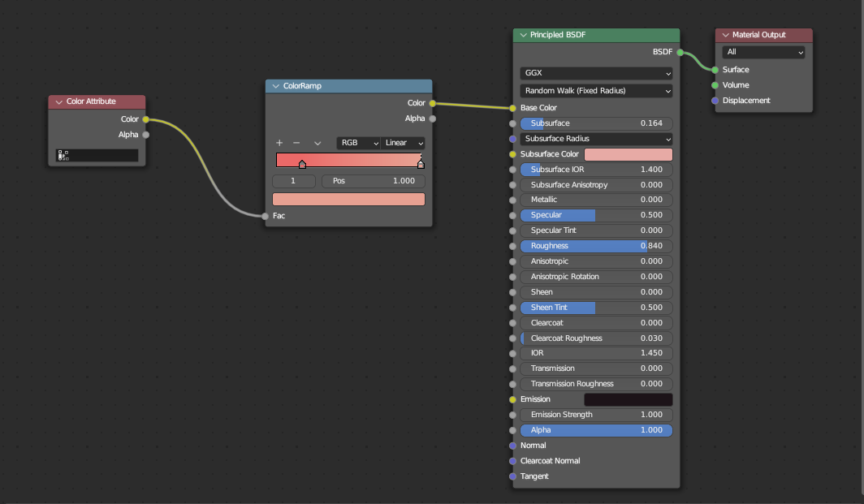Adjust the Subsurface IOR slider
The image size is (864, 504).
[596, 170]
